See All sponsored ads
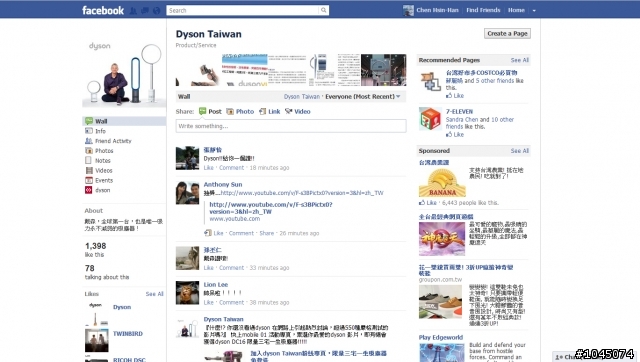The width and height of the screenshot is (640, 362). [520, 151]
